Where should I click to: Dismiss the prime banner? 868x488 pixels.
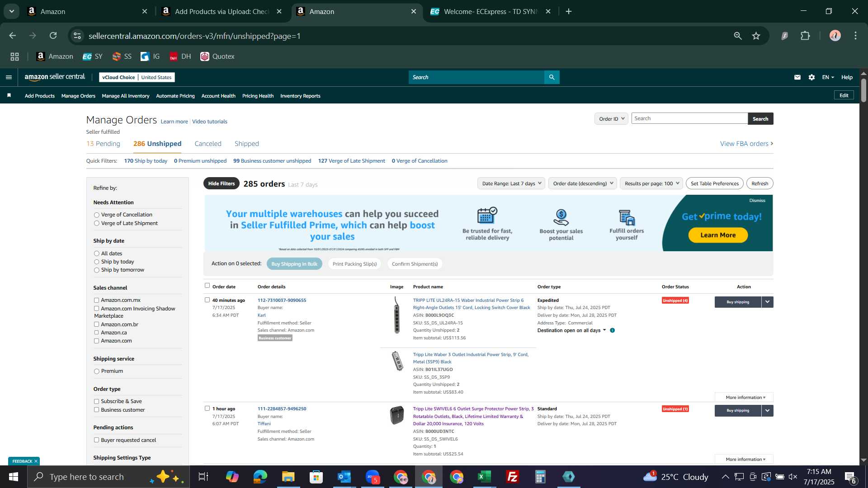point(757,201)
